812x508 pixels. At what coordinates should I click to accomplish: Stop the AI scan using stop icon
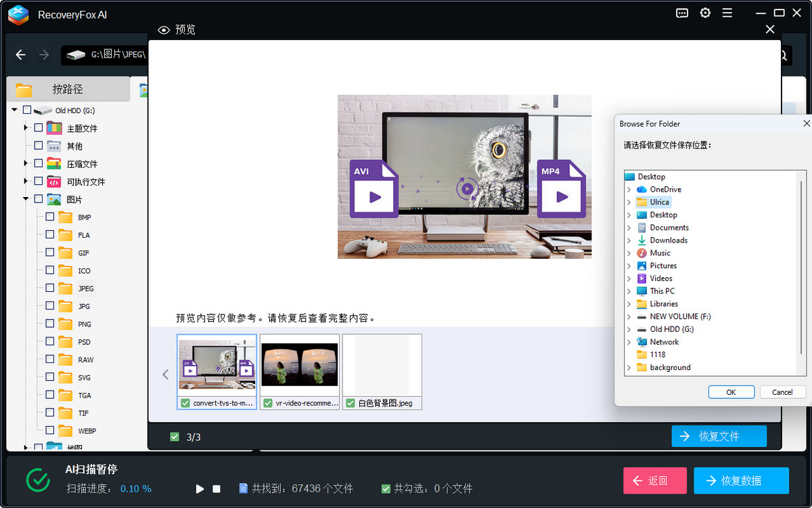coord(217,488)
